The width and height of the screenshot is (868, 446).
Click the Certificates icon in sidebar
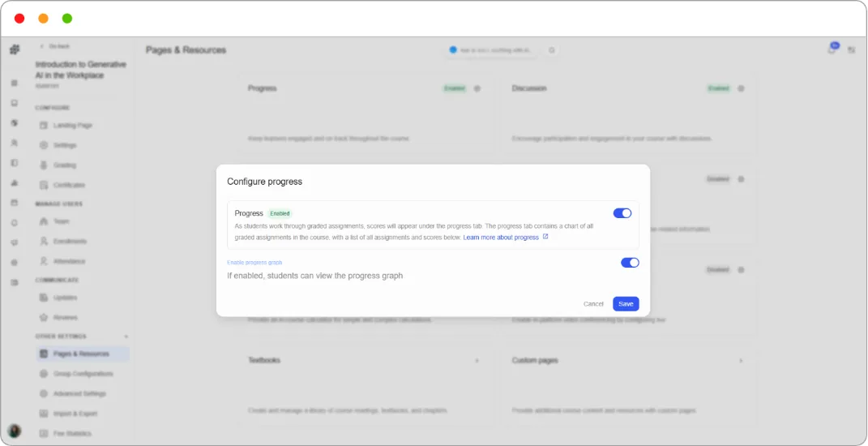point(43,185)
